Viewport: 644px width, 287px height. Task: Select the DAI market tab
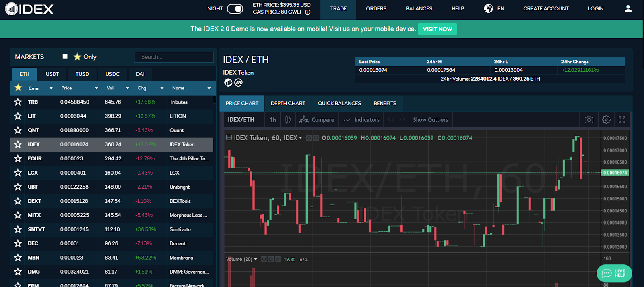(140, 74)
